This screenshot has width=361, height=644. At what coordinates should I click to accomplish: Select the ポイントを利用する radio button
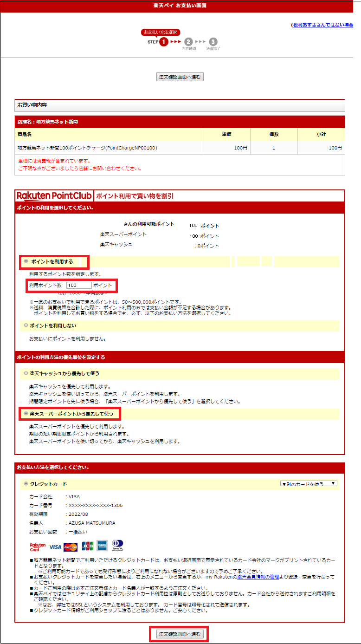tap(26, 261)
